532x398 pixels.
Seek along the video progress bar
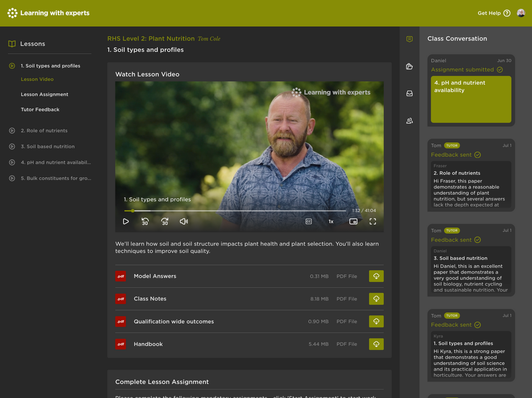[235, 211]
